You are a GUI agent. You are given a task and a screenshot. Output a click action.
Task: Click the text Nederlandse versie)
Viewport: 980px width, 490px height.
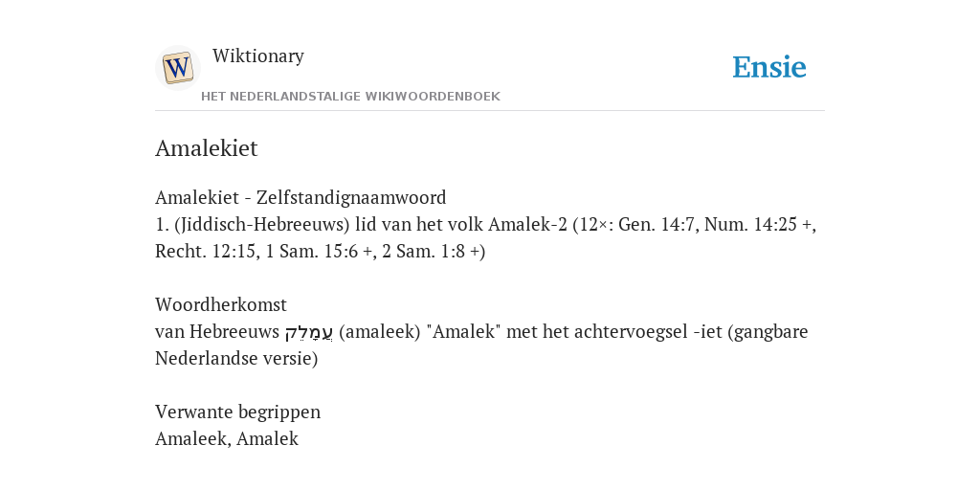pos(236,359)
